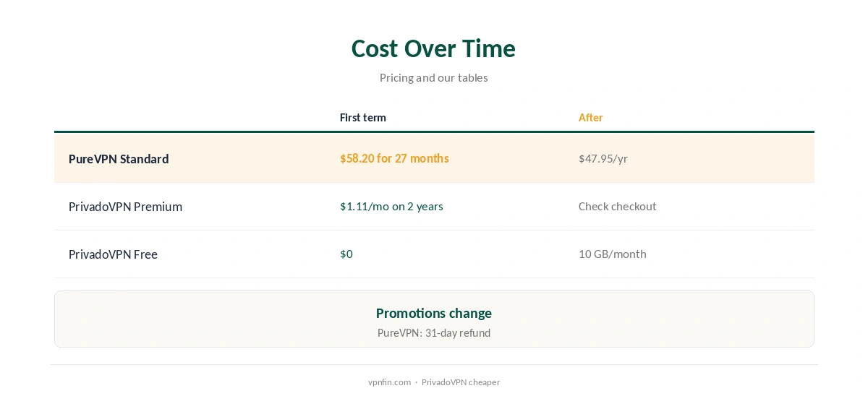Click the $1.11/mo on 2 years price
868x396 pixels.
click(391, 206)
